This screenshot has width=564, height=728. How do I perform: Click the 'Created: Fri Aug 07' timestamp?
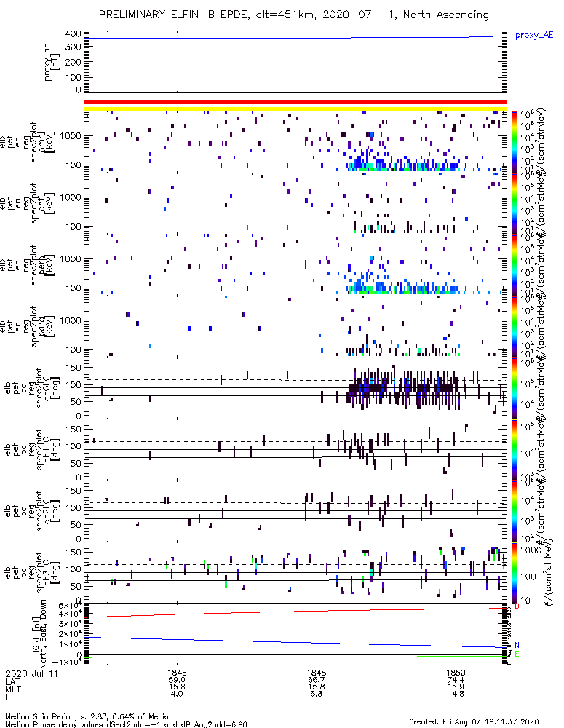(x=474, y=721)
